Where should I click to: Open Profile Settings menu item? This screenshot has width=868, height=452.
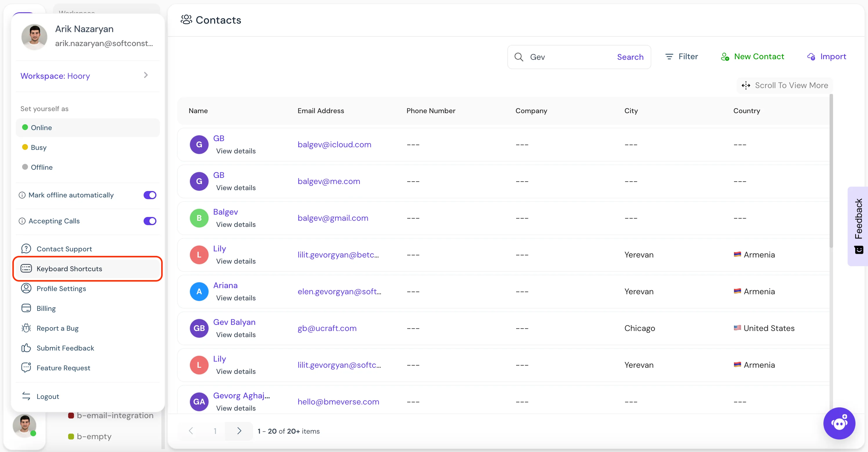click(61, 288)
